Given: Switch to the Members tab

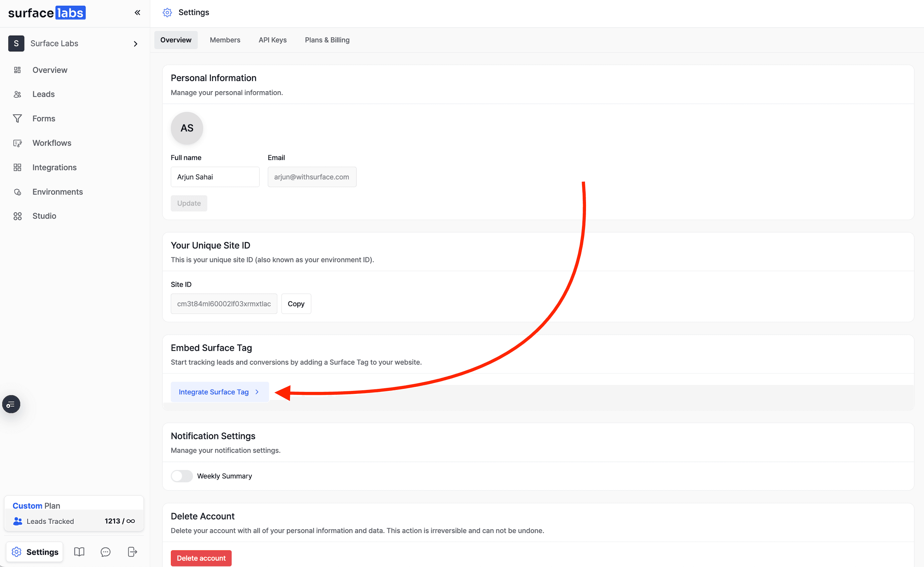Looking at the screenshot, I should (x=225, y=40).
